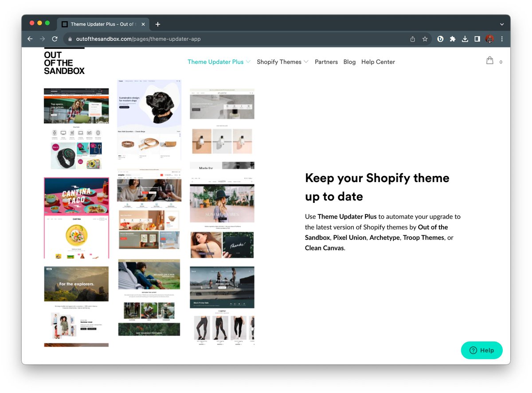Open the Chrome three-dot menu
This screenshot has width=532, height=393.
click(502, 39)
